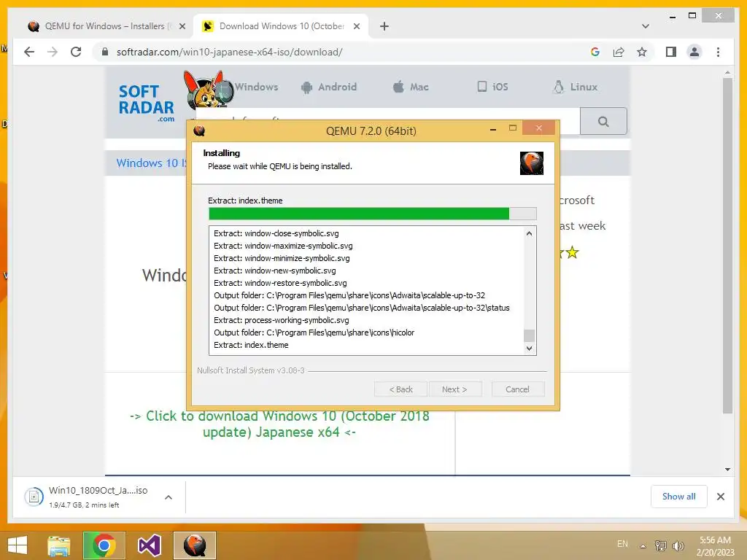Click the page scrollbar up arrow

point(727,73)
